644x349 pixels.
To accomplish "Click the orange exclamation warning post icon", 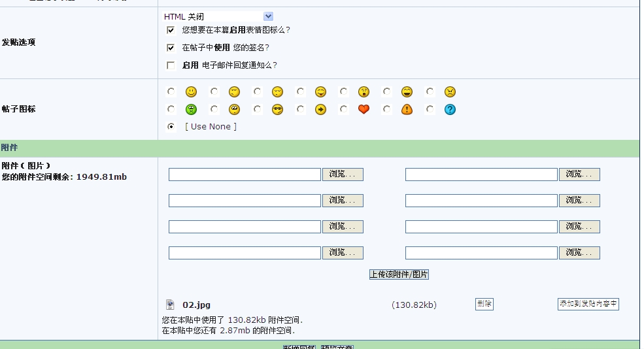I will pyautogui.click(x=407, y=110).
